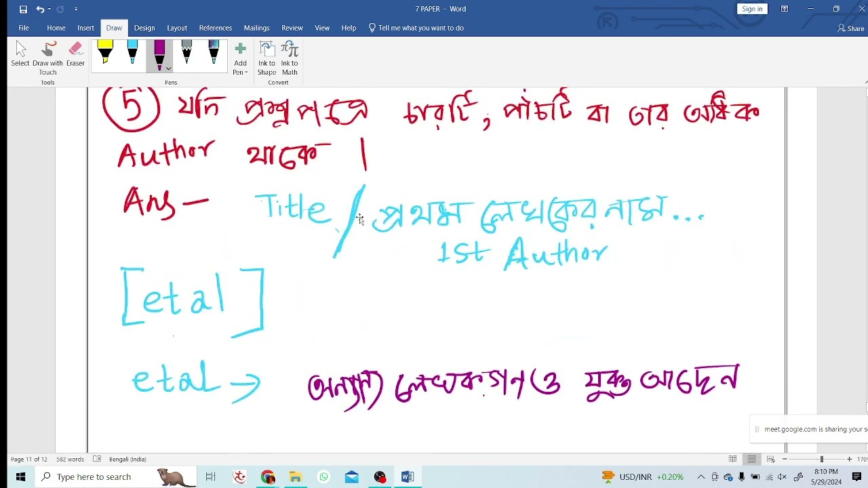
Task: Choose the Select tool
Action: pos(20,54)
